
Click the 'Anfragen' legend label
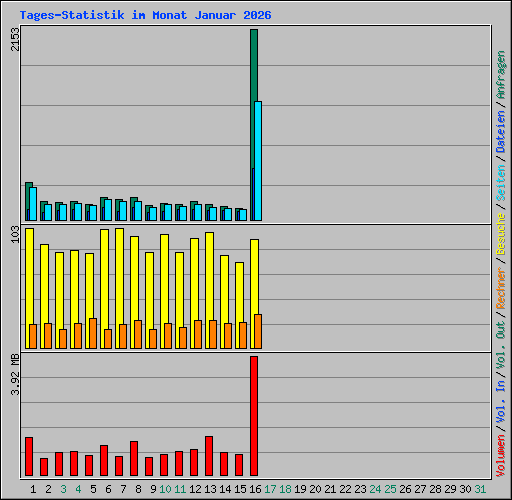501,75
